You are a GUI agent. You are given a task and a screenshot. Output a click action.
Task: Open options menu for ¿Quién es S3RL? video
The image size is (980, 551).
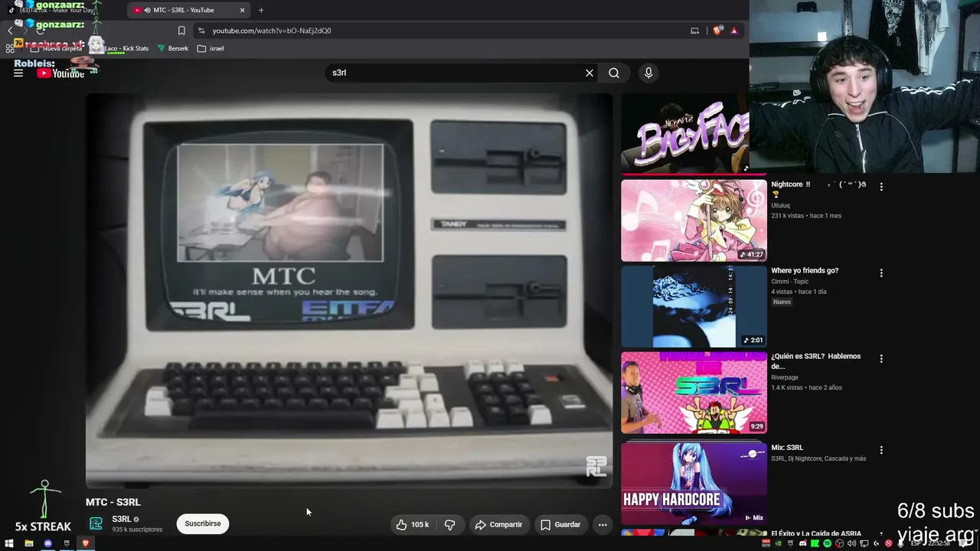click(x=881, y=358)
